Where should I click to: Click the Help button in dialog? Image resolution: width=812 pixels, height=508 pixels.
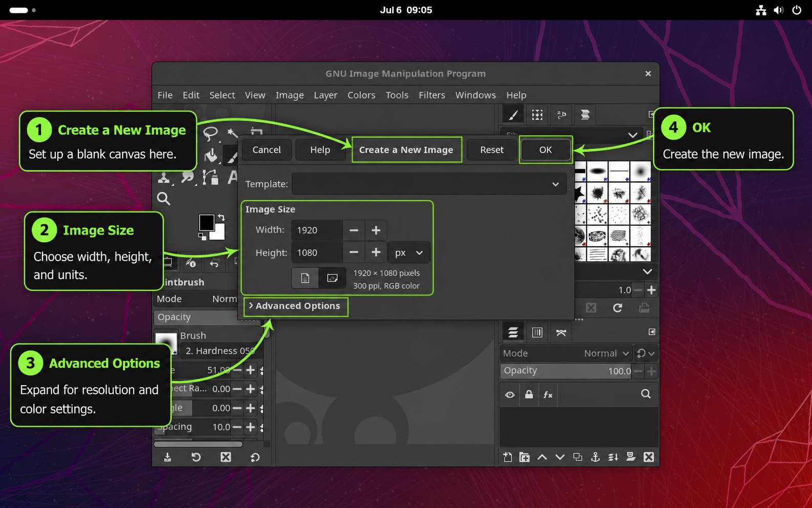320,150
